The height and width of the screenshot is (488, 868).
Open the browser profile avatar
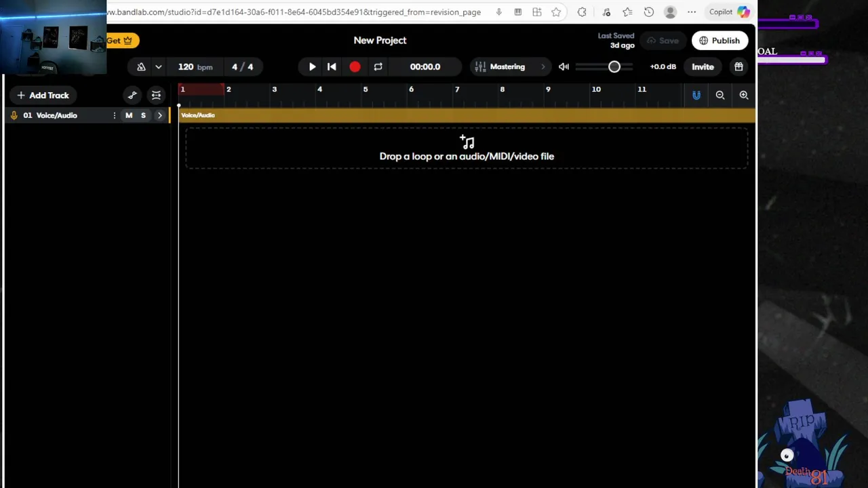tap(671, 12)
